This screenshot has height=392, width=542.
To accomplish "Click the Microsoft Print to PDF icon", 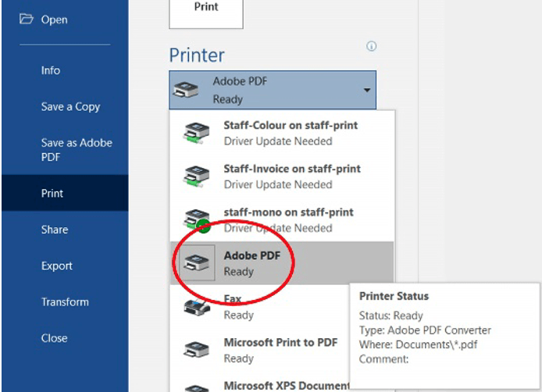I will [196, 351].
